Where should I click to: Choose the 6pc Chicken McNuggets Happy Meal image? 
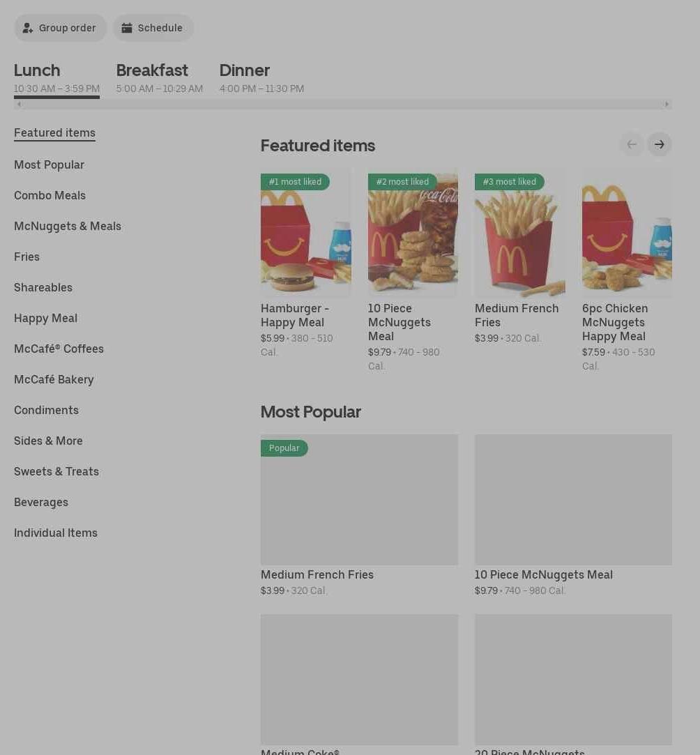click(627, 231)
